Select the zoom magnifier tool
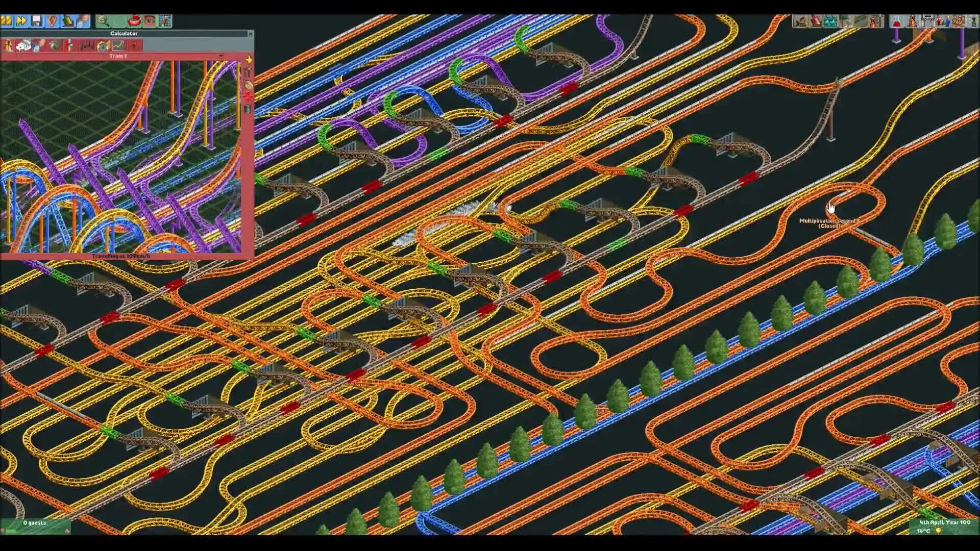The width and height of the screenshot is (980, 551). (102, 21)
